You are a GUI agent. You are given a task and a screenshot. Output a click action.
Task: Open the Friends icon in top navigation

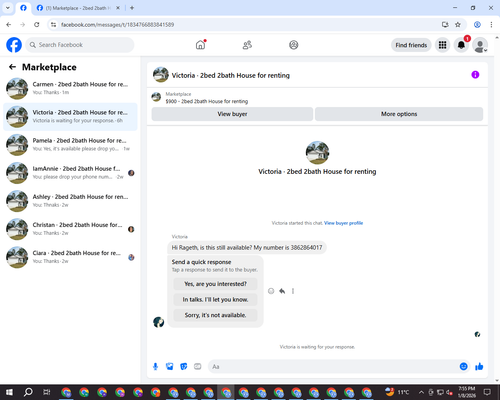point(247,45)
